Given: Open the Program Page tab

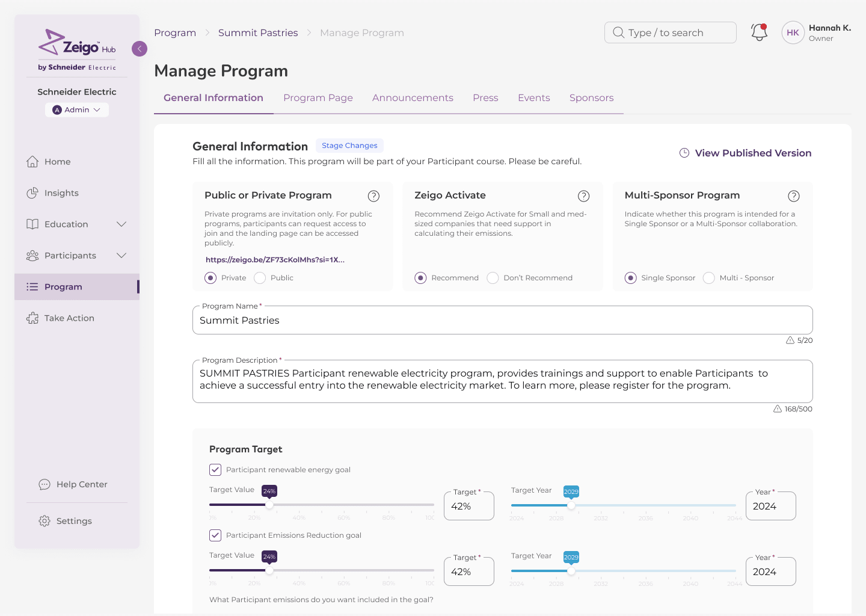Looking at the screenshot, I should tap(318, 98).
